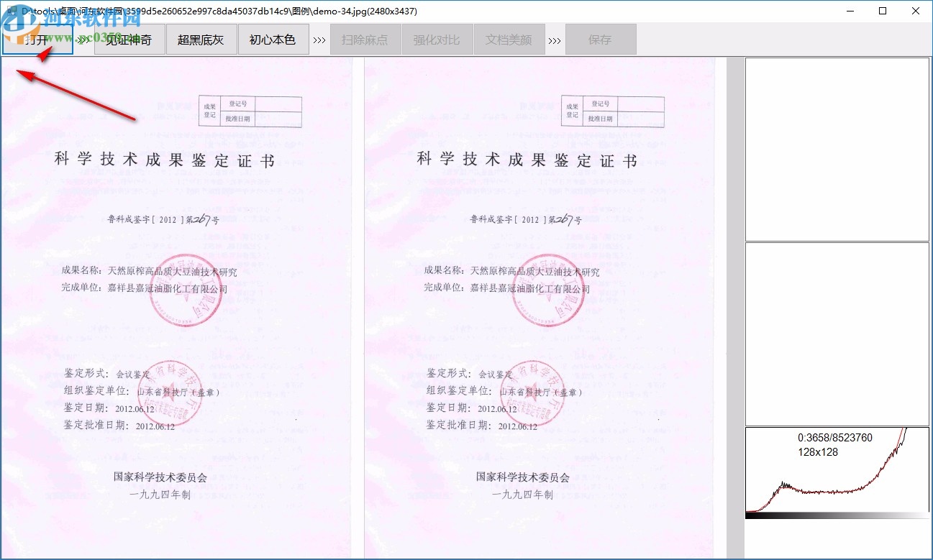Screen dimensions: 933x560
Task: Click the topmost empty preview panel
Action: coord(837,147)
